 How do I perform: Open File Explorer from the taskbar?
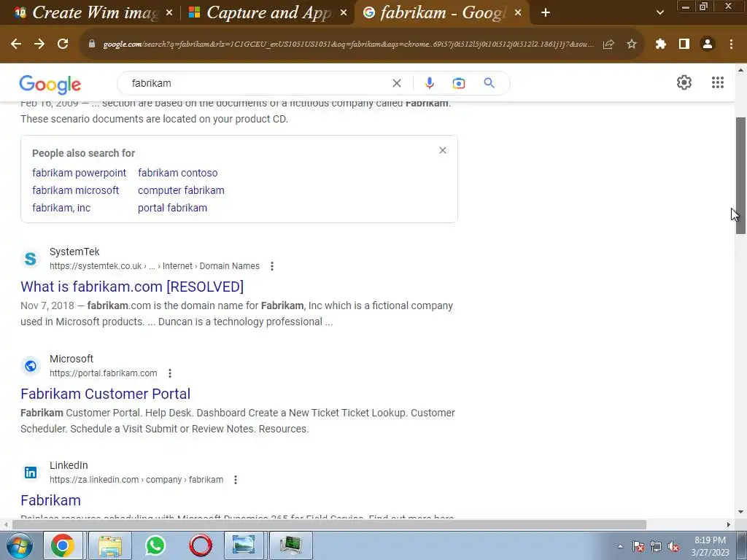110,545
